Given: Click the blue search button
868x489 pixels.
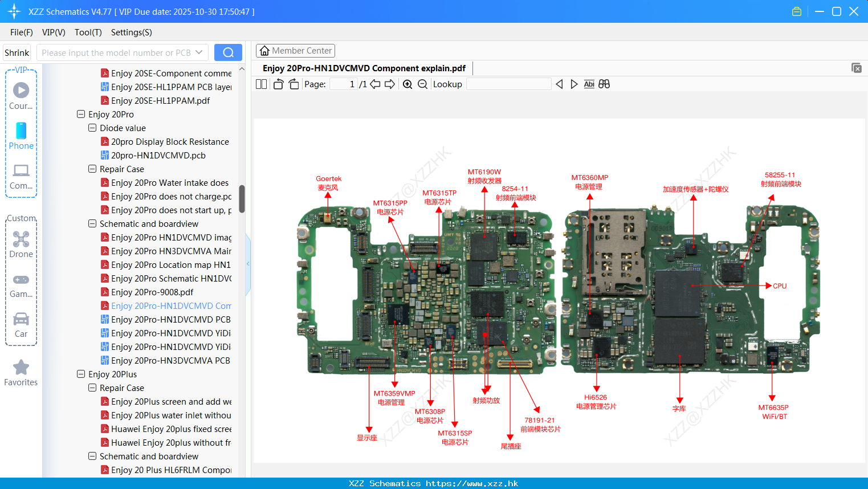Looking at the screenshot, I should click(x=228, y=52).
